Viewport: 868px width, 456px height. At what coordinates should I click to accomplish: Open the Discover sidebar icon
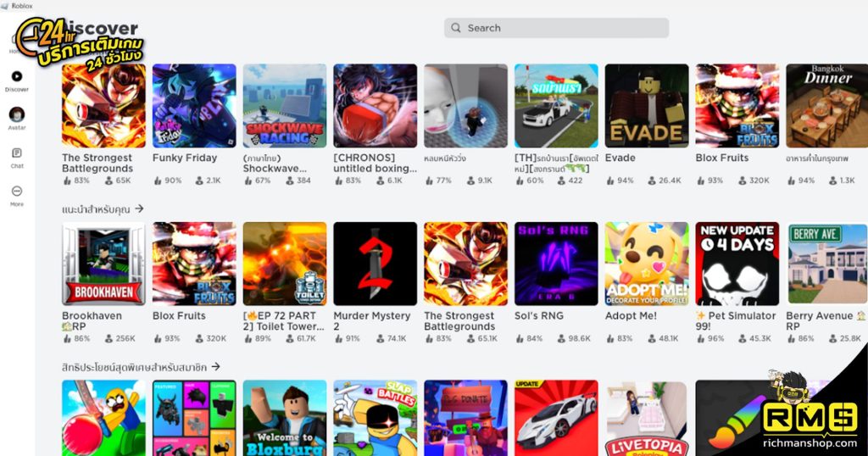pyautogui.click(x=17, y=76)
